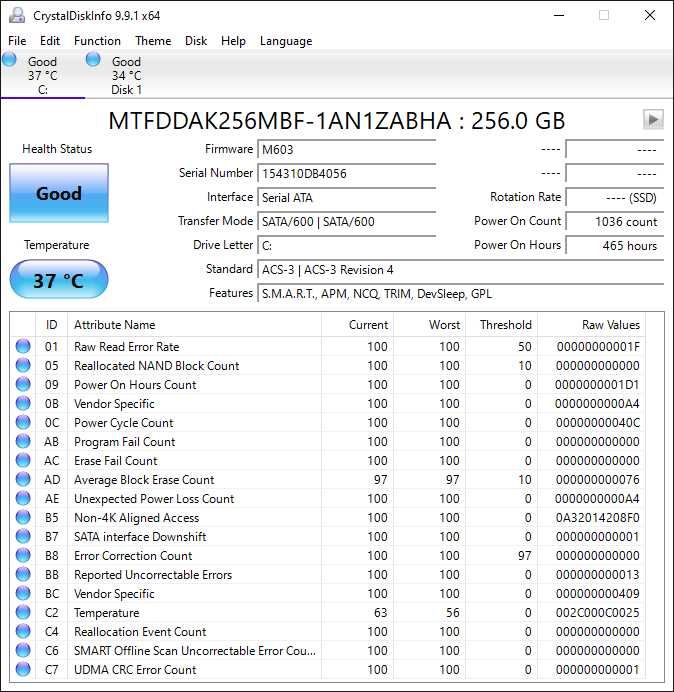Click the Attribute Name column header
Screen dimensions: 674x692
(194, 325)
